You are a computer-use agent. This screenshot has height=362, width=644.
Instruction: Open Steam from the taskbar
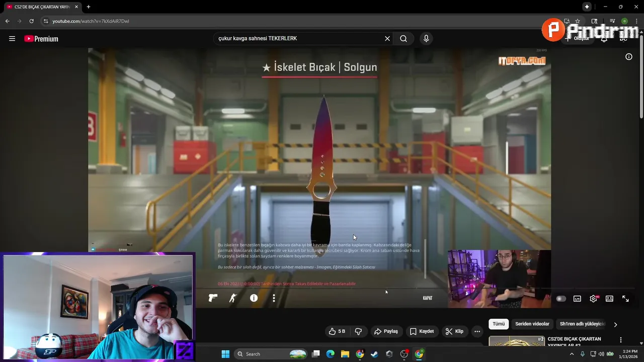[374, 354]
